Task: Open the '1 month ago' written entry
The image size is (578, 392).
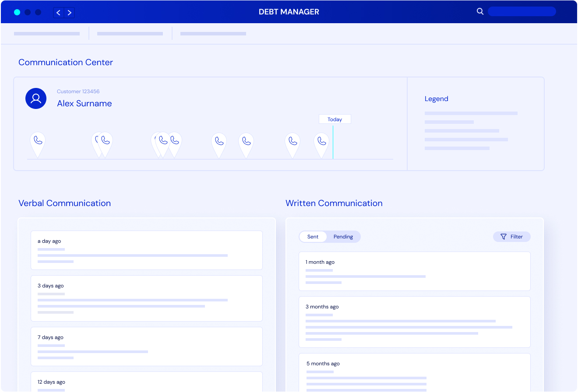Action: click(414, 271)
